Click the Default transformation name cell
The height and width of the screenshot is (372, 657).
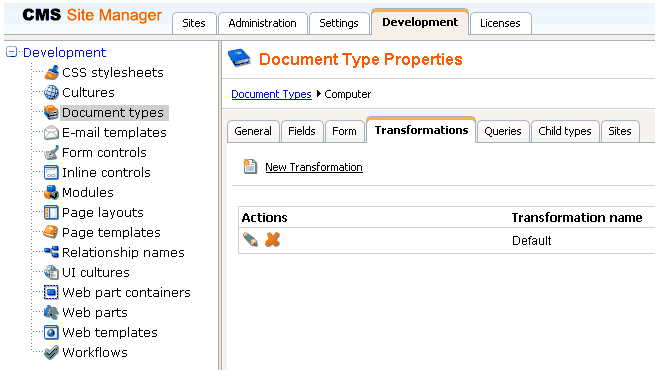pos(531,241)
